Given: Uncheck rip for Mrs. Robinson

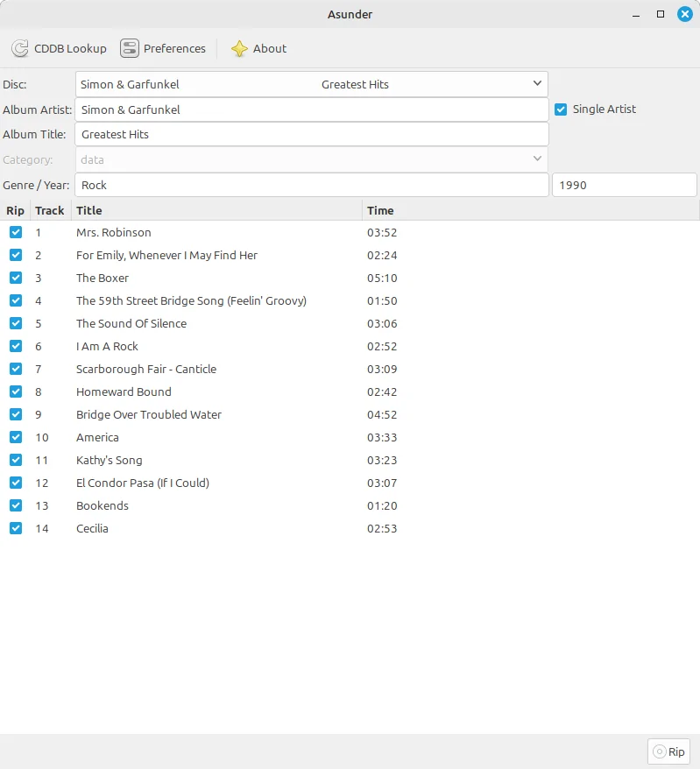Looking at the screenshot, I should 16,232.
